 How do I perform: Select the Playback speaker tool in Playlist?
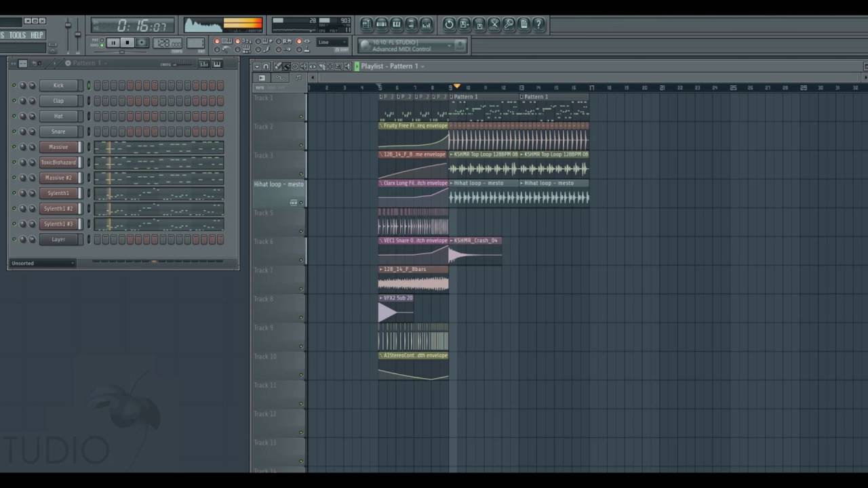pyautogui.click(x=347, y=66)
